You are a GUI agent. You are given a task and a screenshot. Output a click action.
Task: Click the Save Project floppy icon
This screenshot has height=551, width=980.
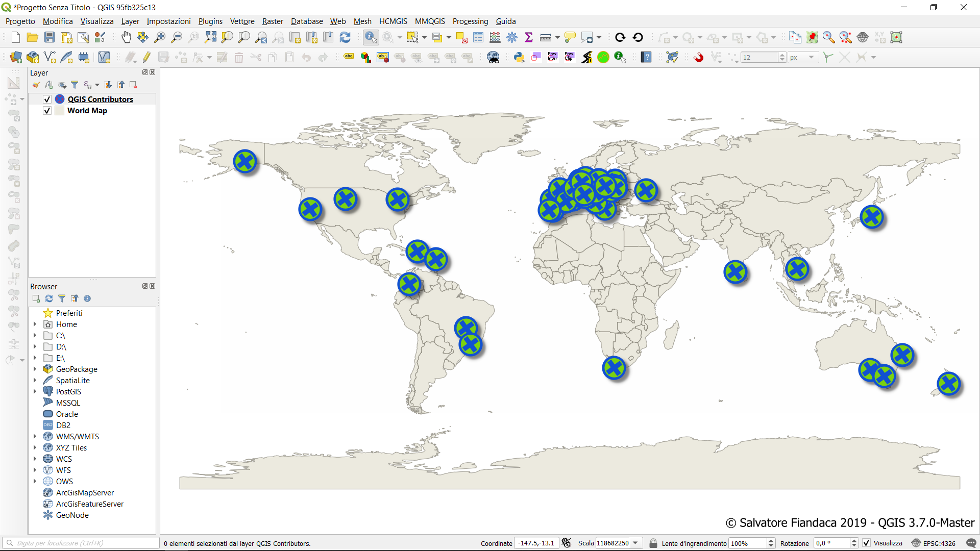coord(50,37)
